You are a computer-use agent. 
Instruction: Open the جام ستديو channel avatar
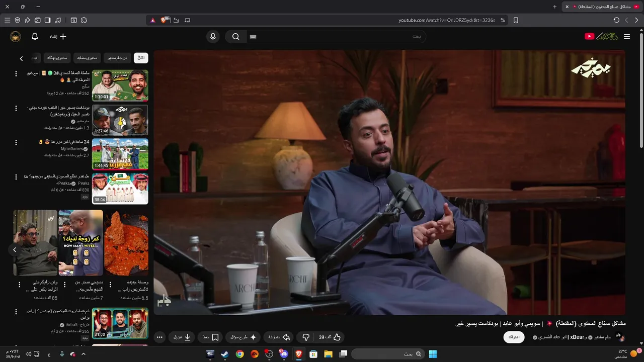coord(620,337)
